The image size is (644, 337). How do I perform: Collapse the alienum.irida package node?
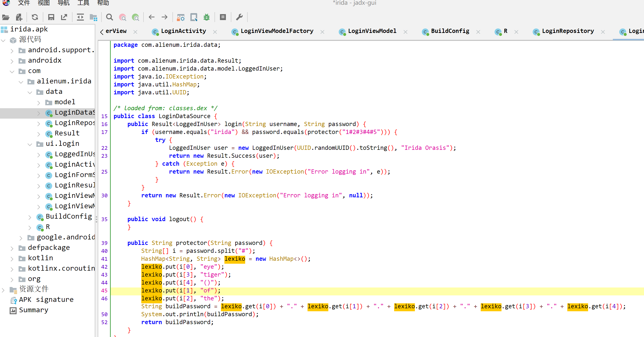click(x=21, y=81)
